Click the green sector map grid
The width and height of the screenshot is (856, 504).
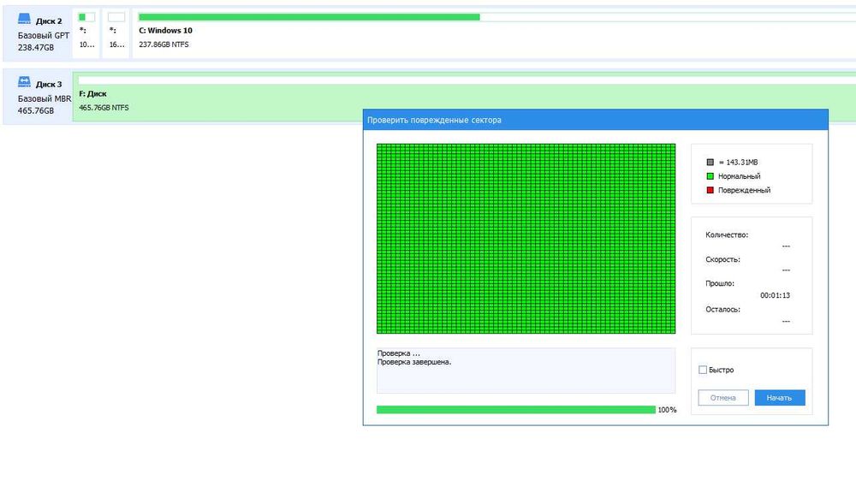[x=526, y=239]
